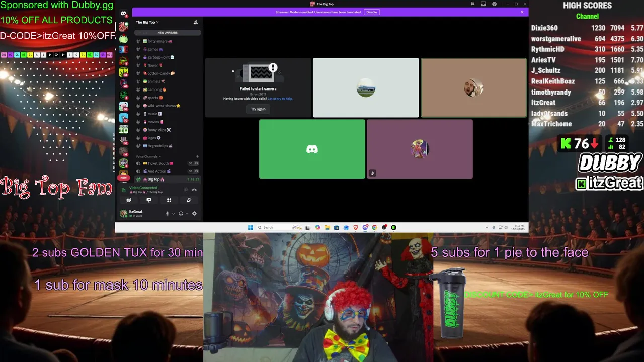Join the And Action voice channel
Viewport: 644px width, 362px height.
click(168, 171)
